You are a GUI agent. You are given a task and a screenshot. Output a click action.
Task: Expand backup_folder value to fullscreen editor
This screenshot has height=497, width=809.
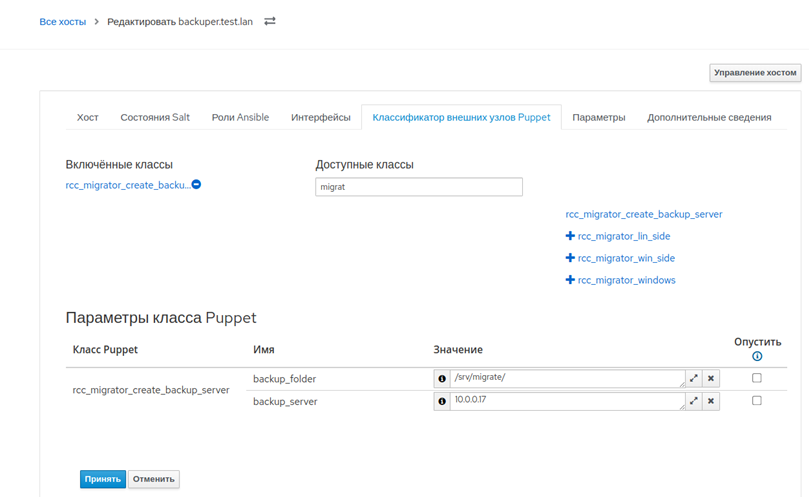point(693,379)
